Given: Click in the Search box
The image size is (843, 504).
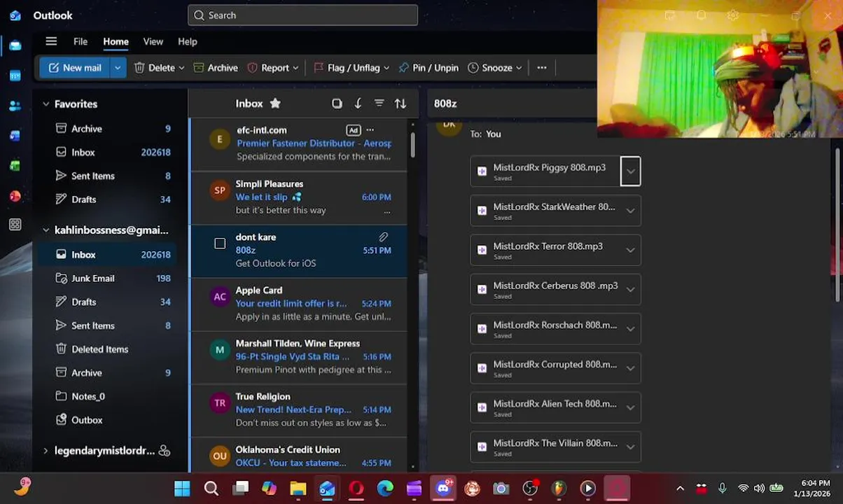Looking at the screenshot, I should [302, 15].
